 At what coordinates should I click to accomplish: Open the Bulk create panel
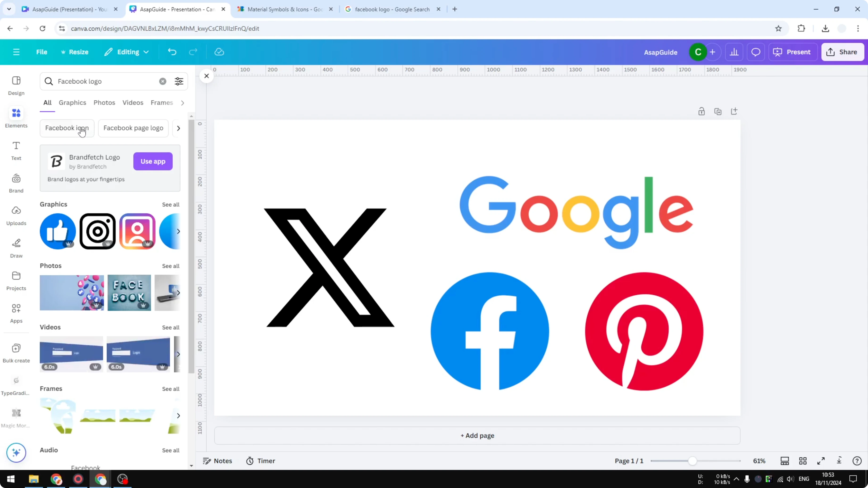click(x=16, y=352)
